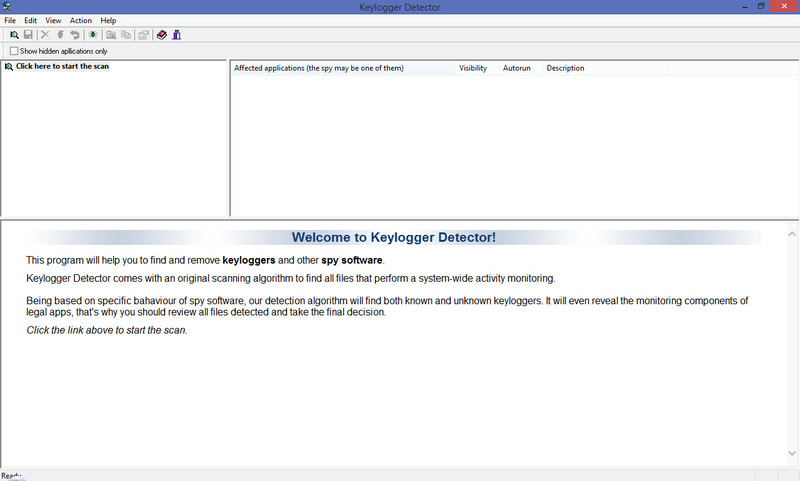This screenshot has height=481, width=800.
Task: Click the undo arrow toolbar icon
Action: pos(75,35)
